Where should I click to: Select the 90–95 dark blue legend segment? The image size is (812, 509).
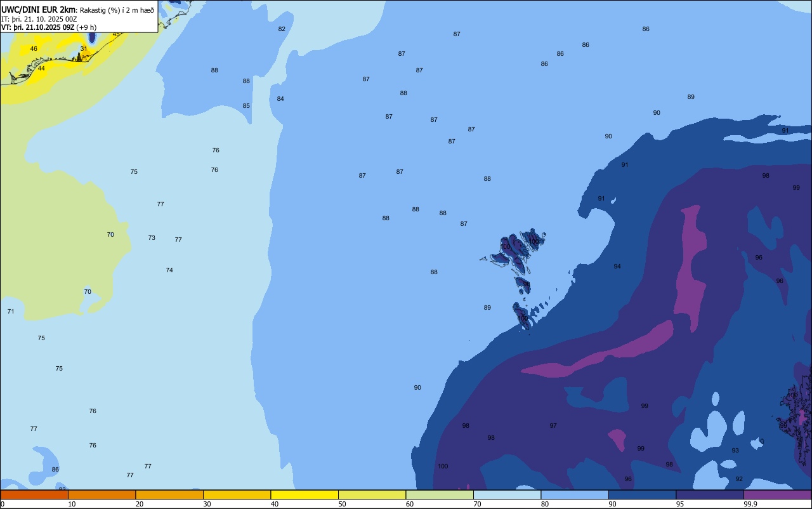(642, 494)
